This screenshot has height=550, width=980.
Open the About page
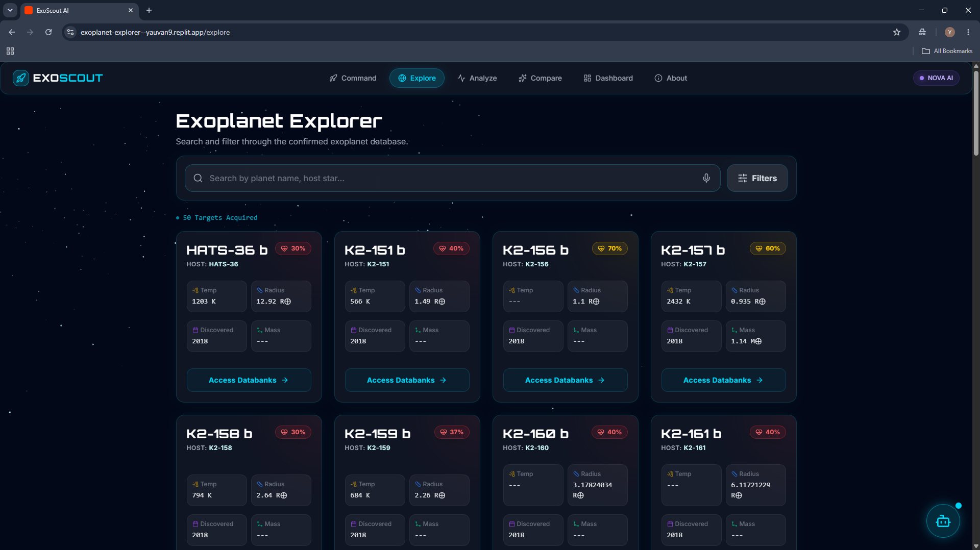click(671, 78)
